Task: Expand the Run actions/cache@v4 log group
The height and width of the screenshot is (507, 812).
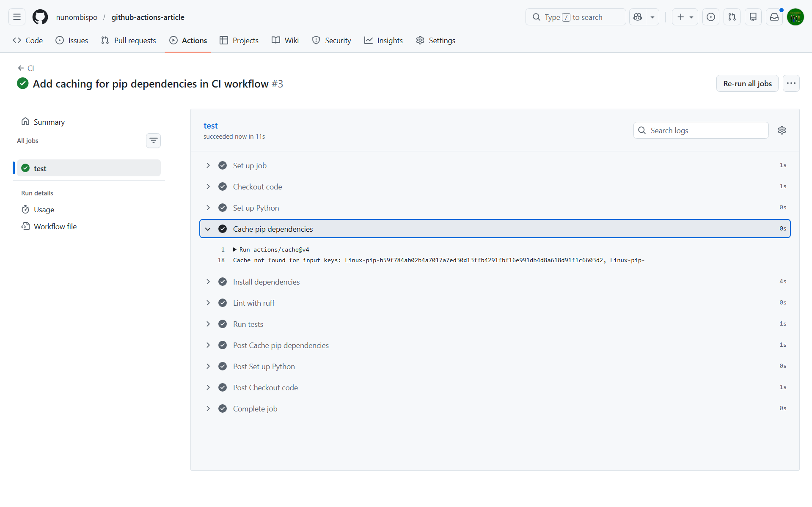Action: pos(235,249)
